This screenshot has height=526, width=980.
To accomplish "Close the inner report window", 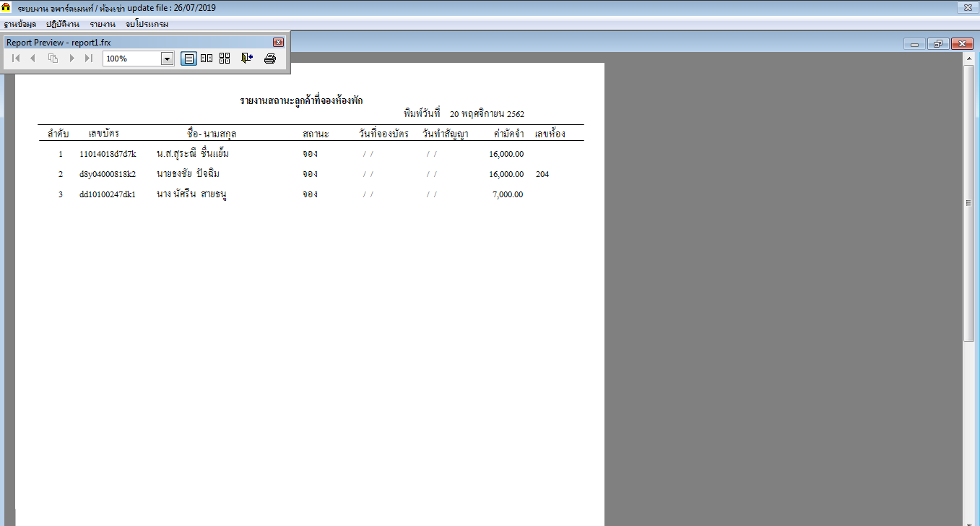I will 963,44.
